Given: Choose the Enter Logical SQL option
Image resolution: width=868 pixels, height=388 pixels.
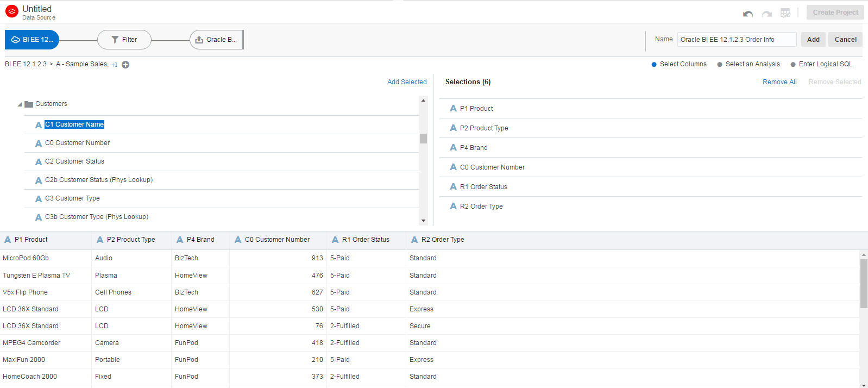Looking at the screenshot, I should pyautogui.click(x=821, y=64).
